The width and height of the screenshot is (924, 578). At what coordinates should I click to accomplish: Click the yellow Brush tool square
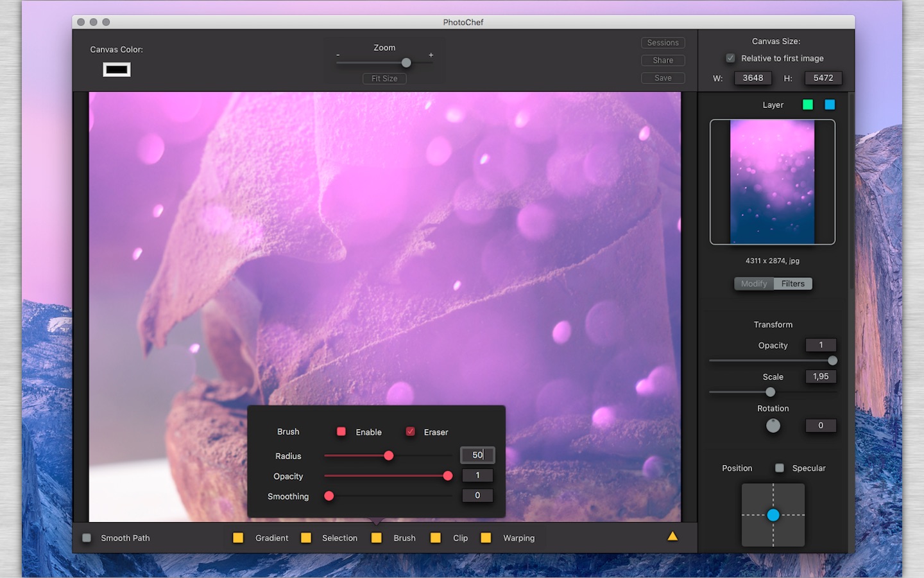tap(377, 538)
